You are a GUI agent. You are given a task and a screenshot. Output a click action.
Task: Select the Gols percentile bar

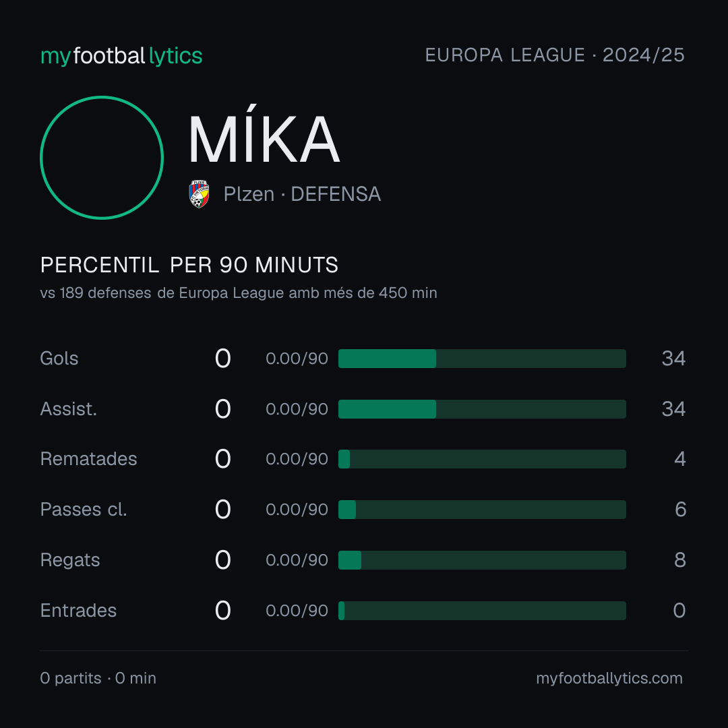482,359
